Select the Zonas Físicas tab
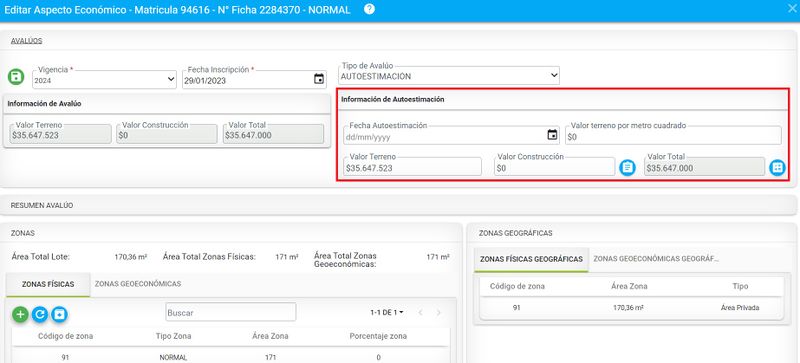Viewport: 800px width, 363px height. click(48, 284)
